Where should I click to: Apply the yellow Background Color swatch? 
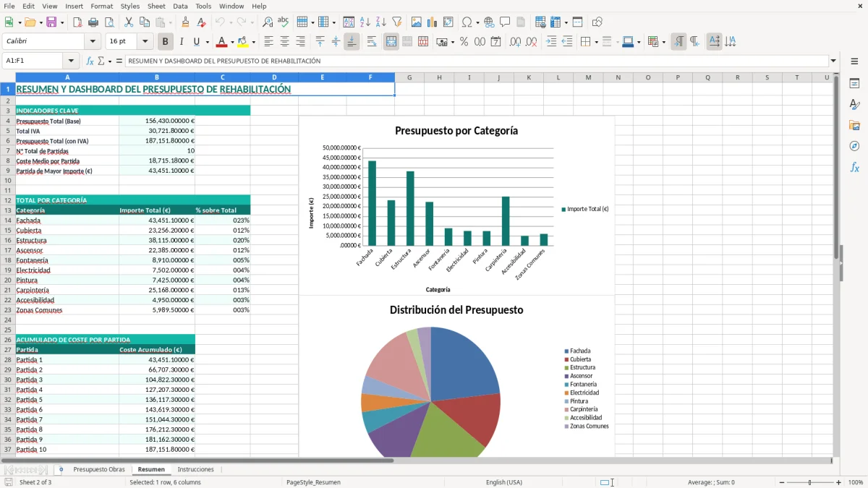coord(242,42)
